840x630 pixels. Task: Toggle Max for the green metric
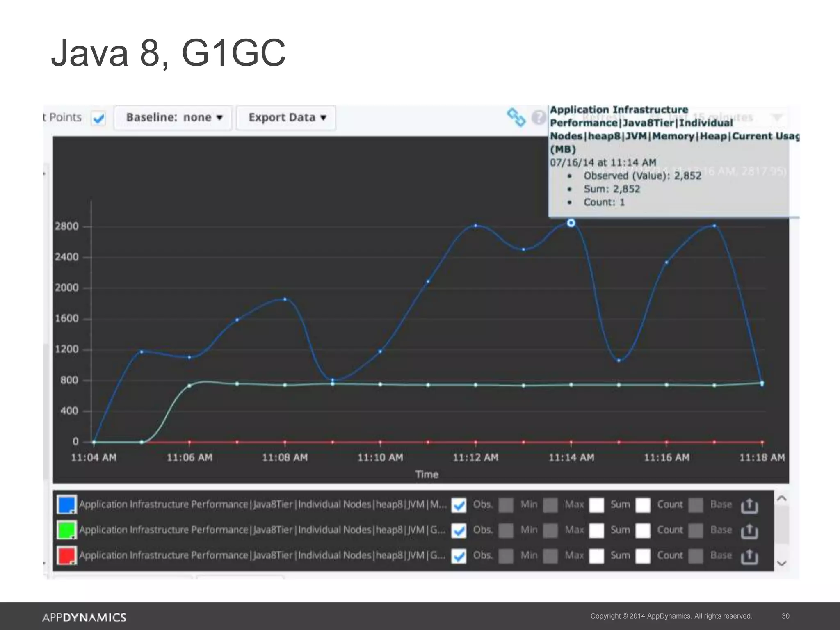(550, 530)
